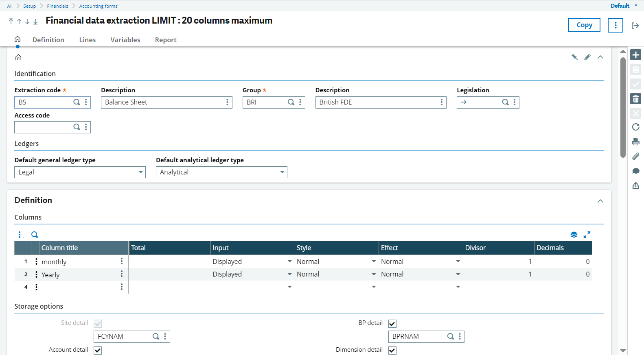Image resolution: width=644 pixels, height=355 pixels.
Task: Click the pencil edit icon in header panel
Action: [x=587, y=57]
